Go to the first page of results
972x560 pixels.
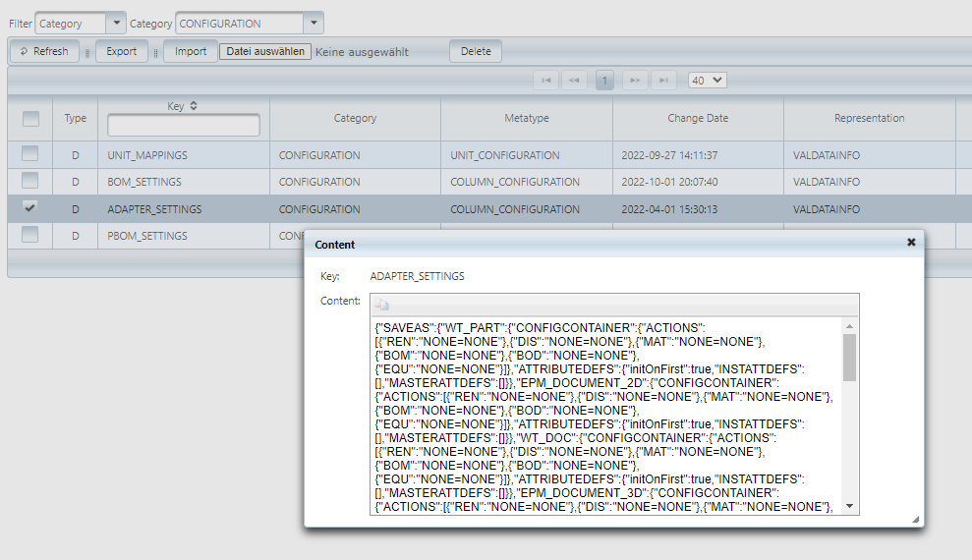pos(545,81)
